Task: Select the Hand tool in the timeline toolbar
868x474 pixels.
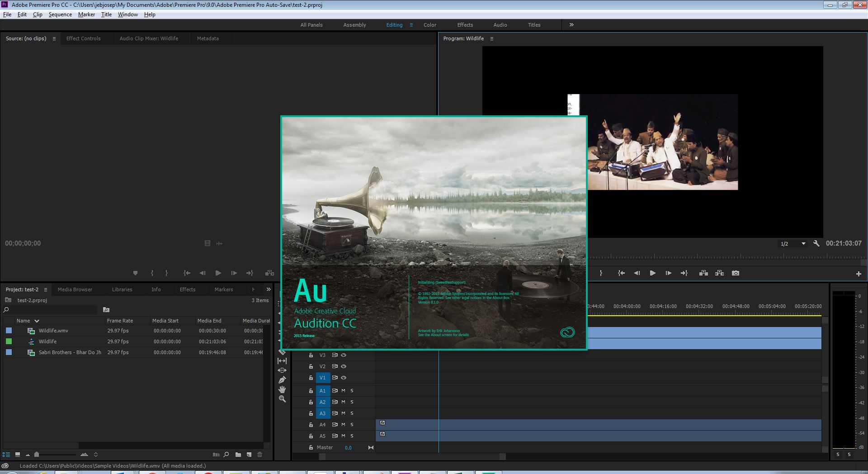Action: tap(282, 389)
